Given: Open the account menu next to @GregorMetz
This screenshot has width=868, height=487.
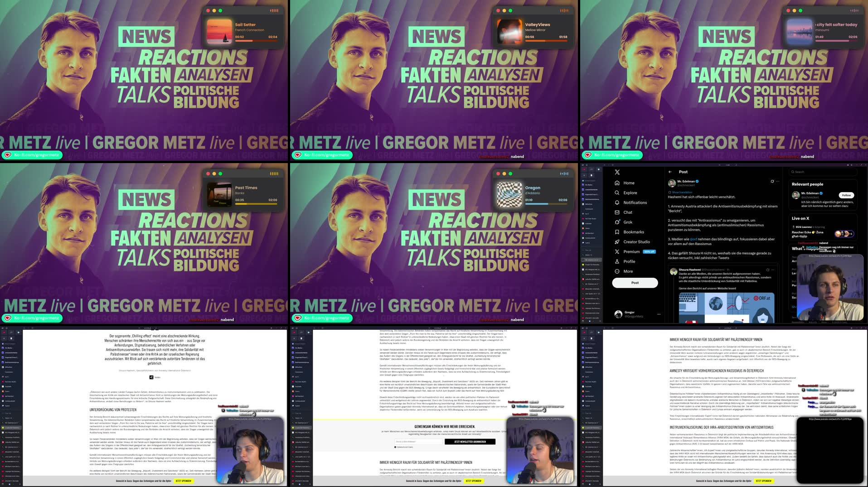Looking at the screenshot, I should point(659,314).
